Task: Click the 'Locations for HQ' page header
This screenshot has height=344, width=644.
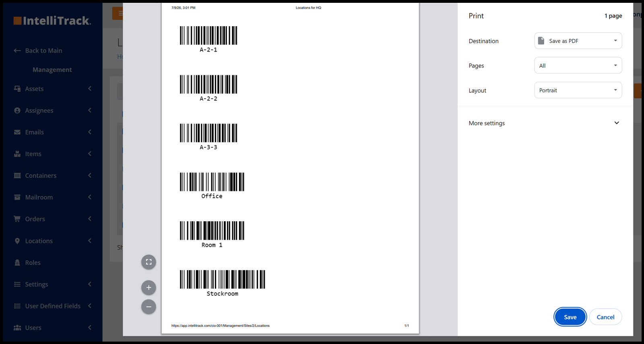Action: (x=308, y=8)
